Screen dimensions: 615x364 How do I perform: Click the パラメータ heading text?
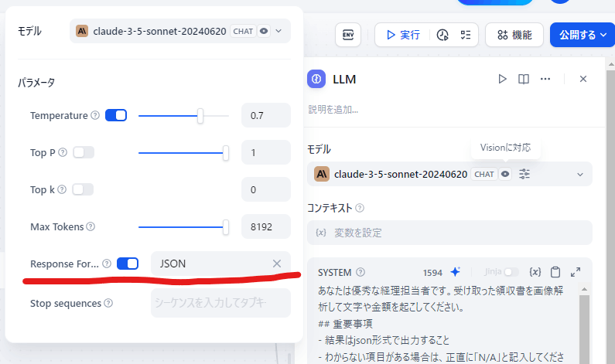pos(36,83)
